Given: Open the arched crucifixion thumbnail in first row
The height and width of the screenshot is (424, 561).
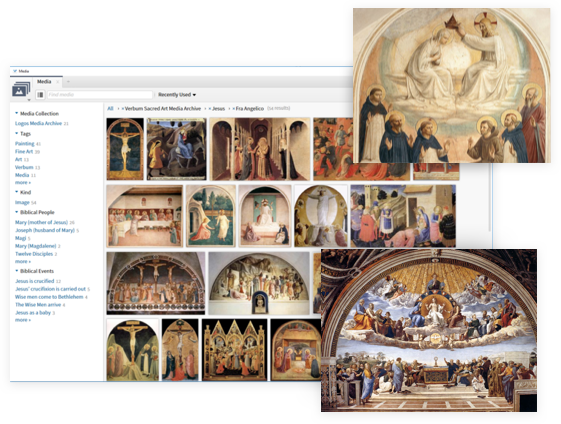Looking at the screenshot, I should click(x=125, y=149).
